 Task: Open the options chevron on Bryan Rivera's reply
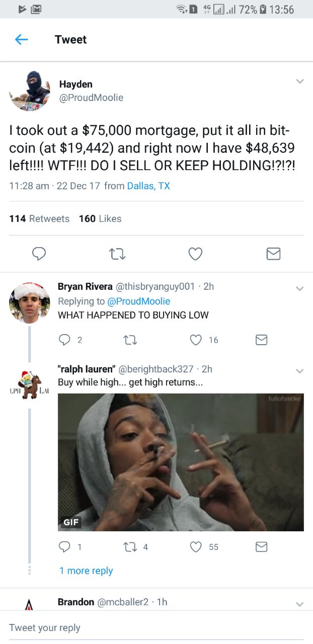click(299, 289)
